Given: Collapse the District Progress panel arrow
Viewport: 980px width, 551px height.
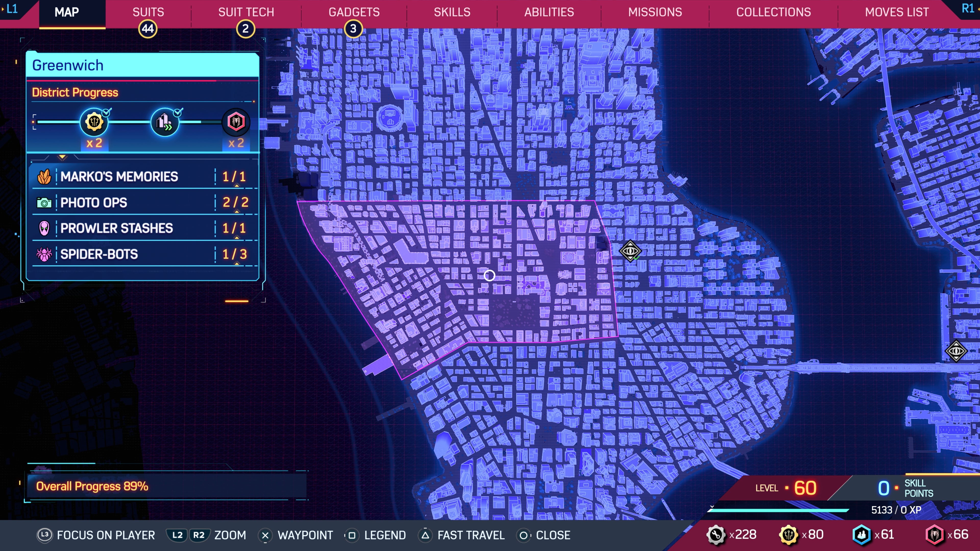Looking at the screenshot, I should point(62,157).
